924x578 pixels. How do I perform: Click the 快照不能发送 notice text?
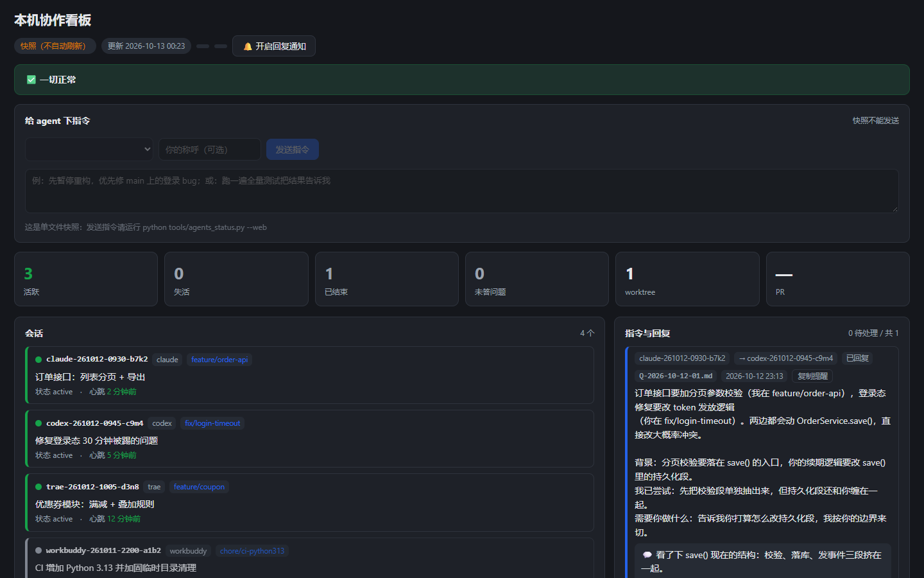876,121
